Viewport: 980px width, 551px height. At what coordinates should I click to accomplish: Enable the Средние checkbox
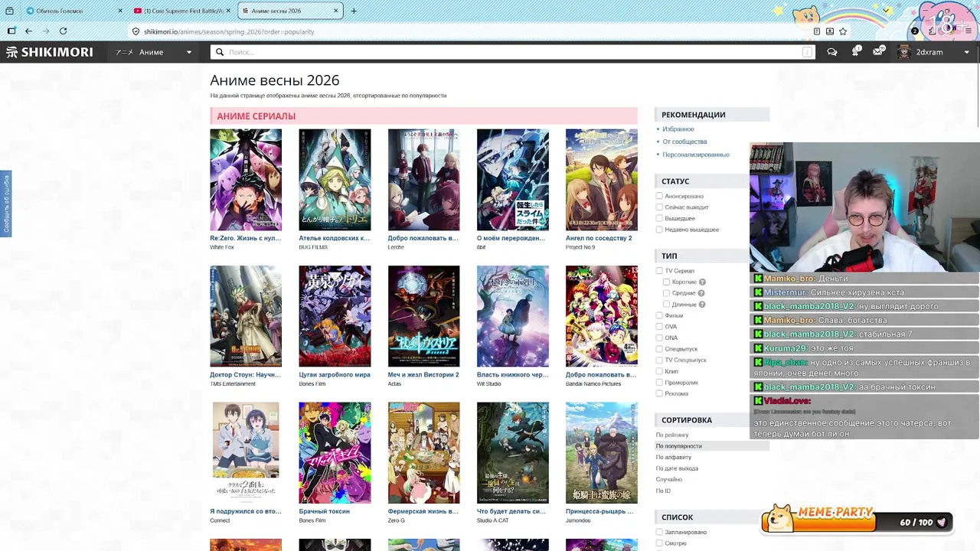point(667,293)
